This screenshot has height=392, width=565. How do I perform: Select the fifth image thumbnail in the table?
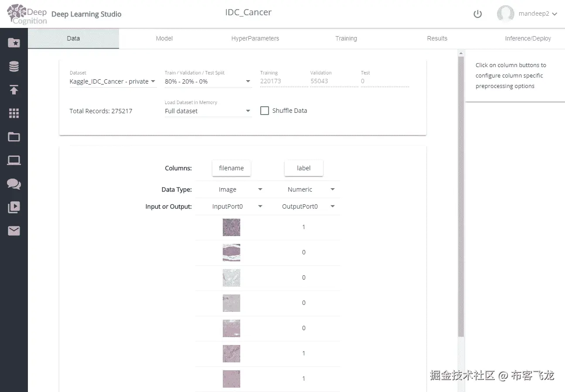point(231,328)
